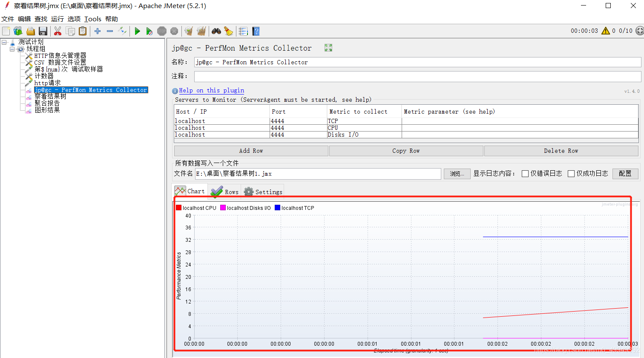Screen dimensions: 644x358
Task: Select HTTP信息头管理器 in the tree
Action: [x=60, y=56]
